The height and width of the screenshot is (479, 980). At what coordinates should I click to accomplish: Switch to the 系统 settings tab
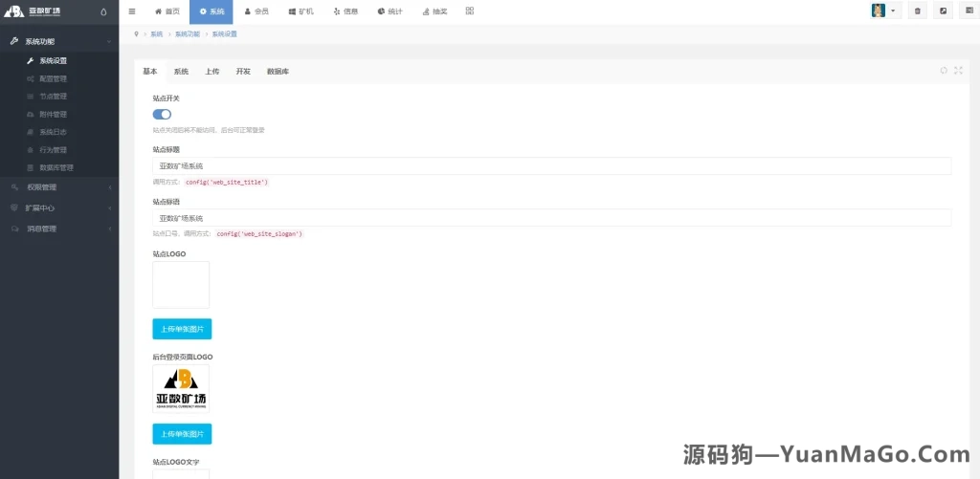[181, 71]
